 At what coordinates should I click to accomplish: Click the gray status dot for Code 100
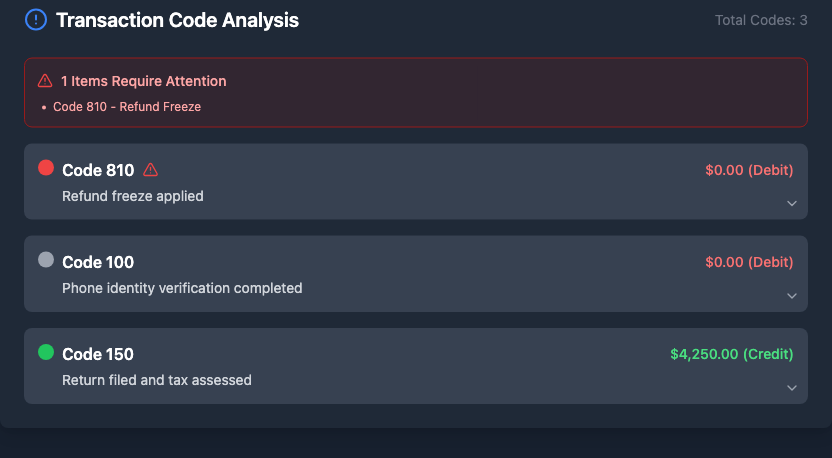coord(46,260)
